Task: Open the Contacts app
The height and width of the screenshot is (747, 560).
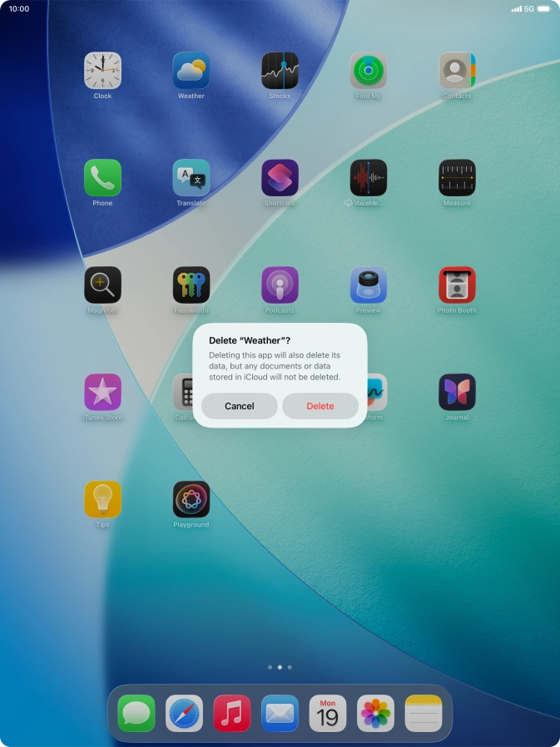Action: [x=457, y=71]
